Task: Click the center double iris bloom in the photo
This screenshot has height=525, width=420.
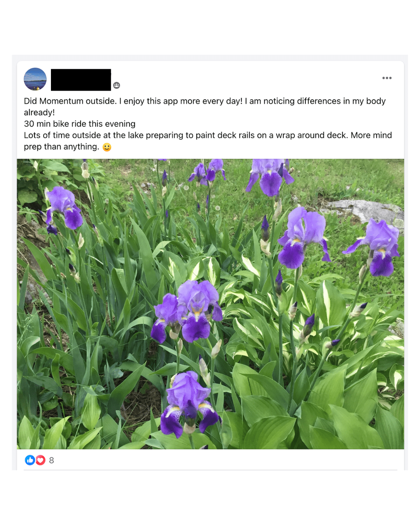Action: 187,311
